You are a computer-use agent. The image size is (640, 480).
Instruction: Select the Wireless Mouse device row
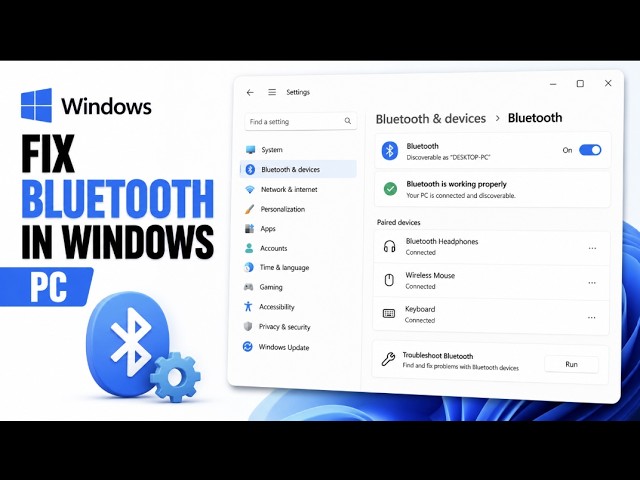tap(491, 281)
